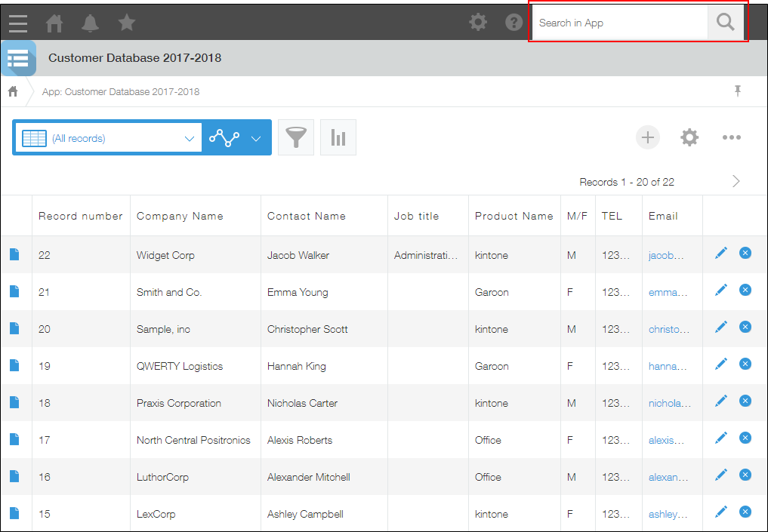Open the filter funnel icon
Viewport: 768px width, 532px height.
(x=296, y=137)
